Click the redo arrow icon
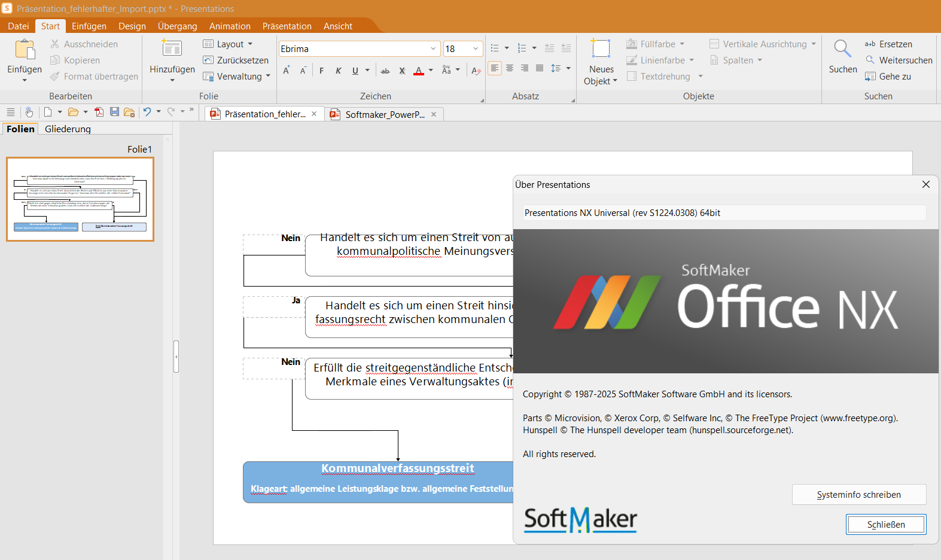Image resolution: width=941 pixels, height=560 pixels. coord(171,112)
